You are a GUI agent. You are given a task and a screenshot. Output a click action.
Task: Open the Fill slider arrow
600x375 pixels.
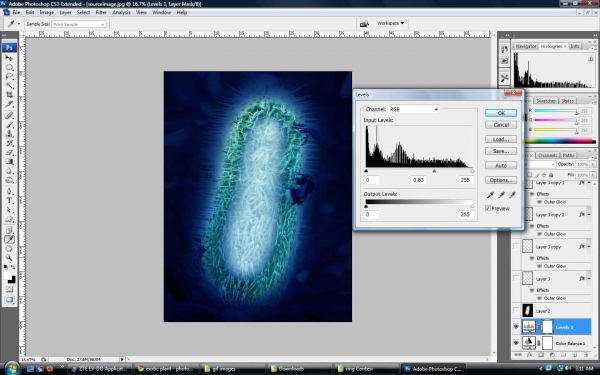click(593, 175)
